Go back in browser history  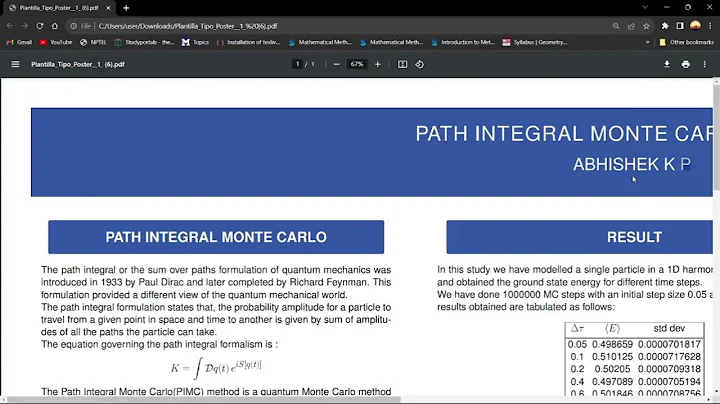pyautogui.click(x=10, y=26)
